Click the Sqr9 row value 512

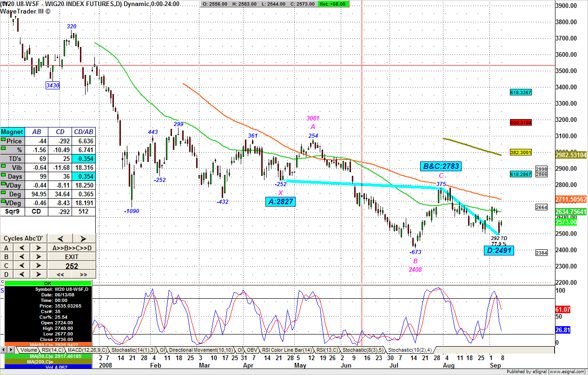point(84,211)
